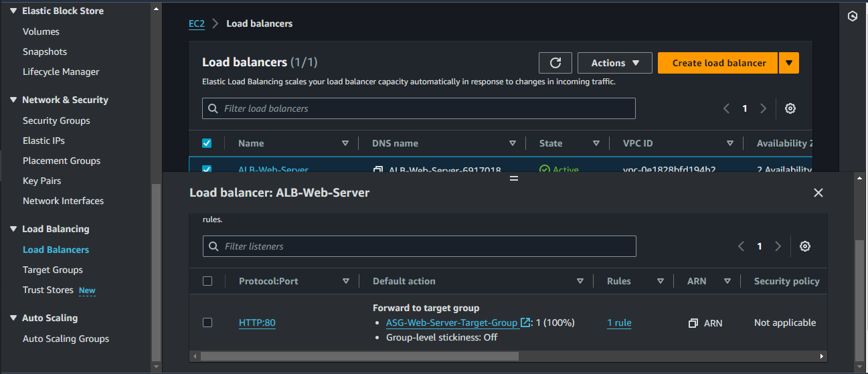
Task: Copy the listener ARN icon
Action: coord(693,323)
